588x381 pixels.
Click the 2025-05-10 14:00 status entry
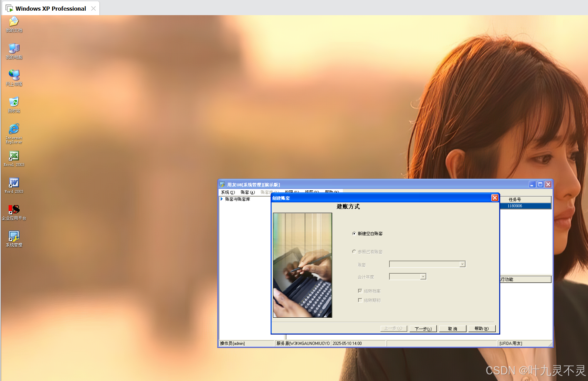(x=358, y=343)
